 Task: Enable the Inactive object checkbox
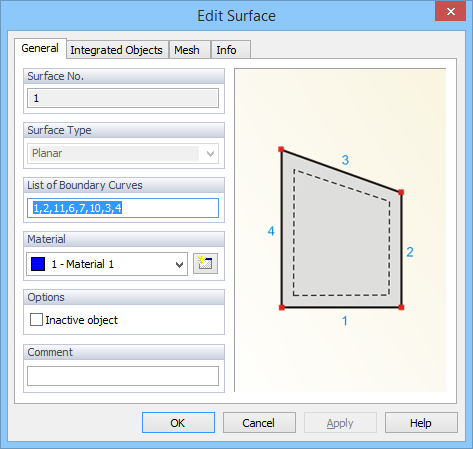pyautogui.click(x=36, y=319)
